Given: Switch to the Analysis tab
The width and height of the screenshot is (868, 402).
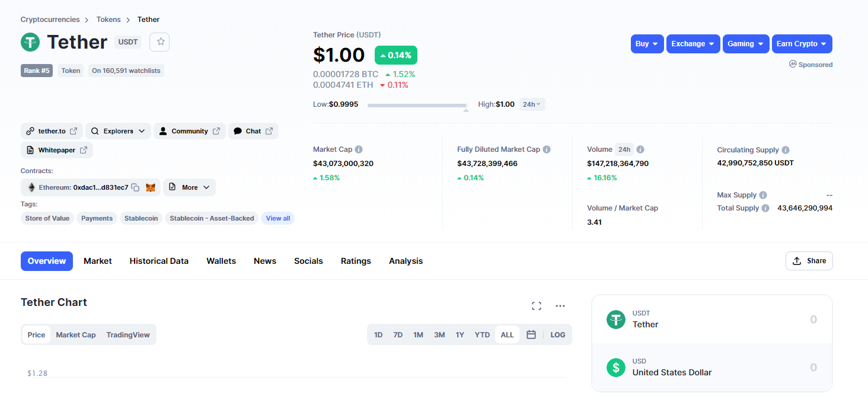Looking at the screenshot, I should click(x=406, y=261).
